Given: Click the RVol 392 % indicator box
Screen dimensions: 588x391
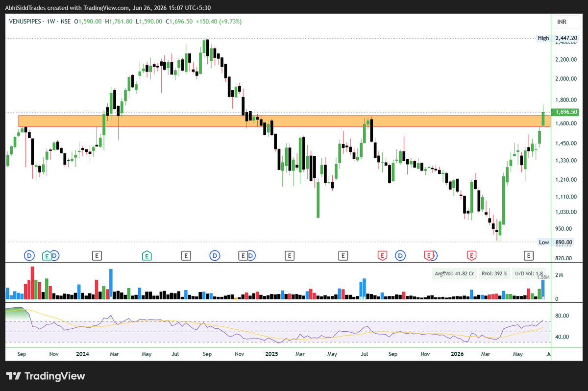Looking at the screenshot, I should point(495,274).
